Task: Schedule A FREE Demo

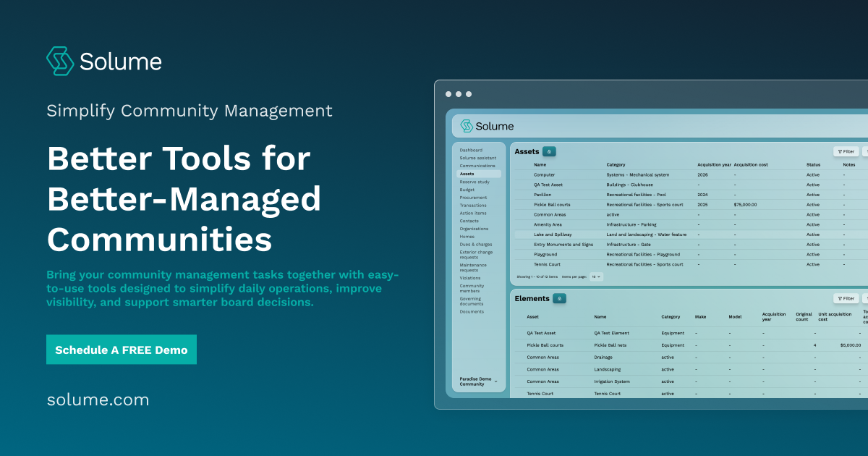Action: click(x=121, y=350)
